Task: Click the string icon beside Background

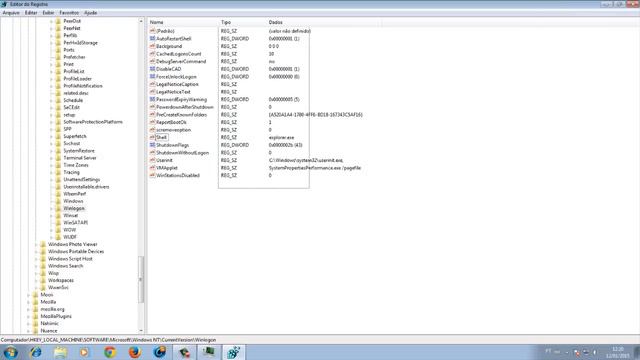Action: tap(152, 46)
